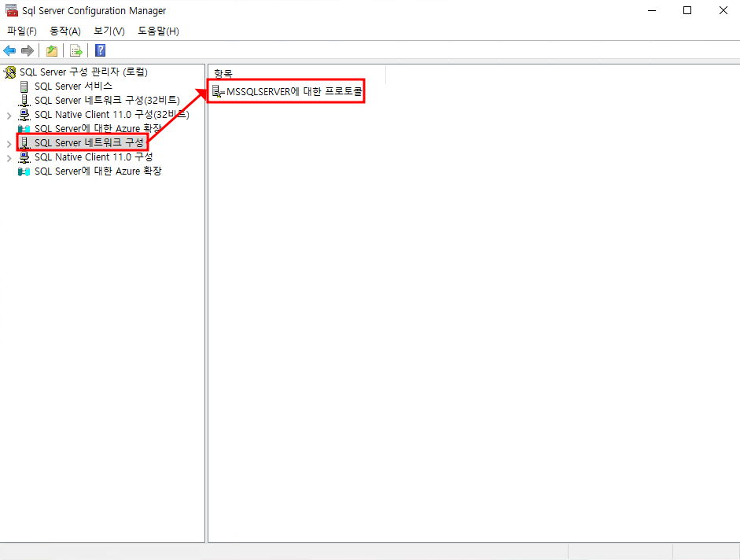Close the Sql Server Configuration Manager window
Image resolution: width=740 pixels, height=560 pixels.
coord(723,10)
